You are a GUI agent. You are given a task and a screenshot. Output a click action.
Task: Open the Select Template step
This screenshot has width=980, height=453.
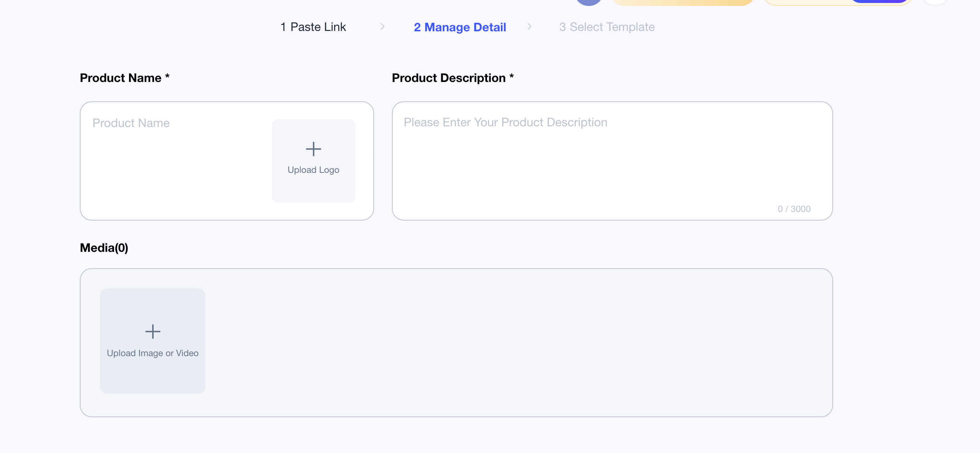(x=607, y=27)
